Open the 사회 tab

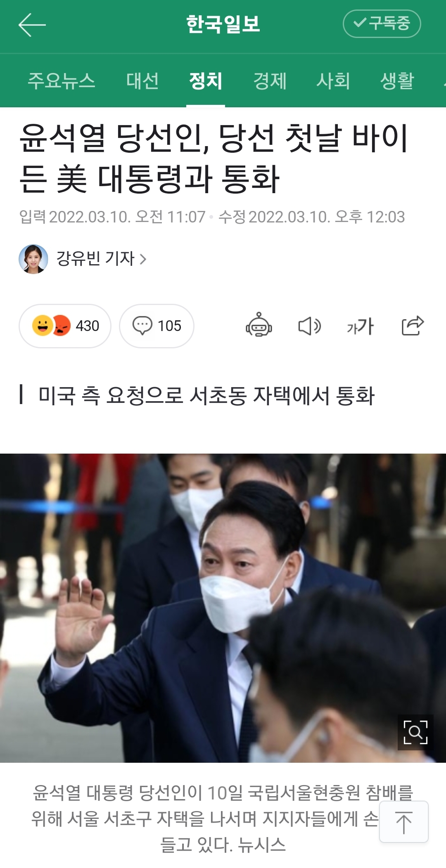click(333, 81)
